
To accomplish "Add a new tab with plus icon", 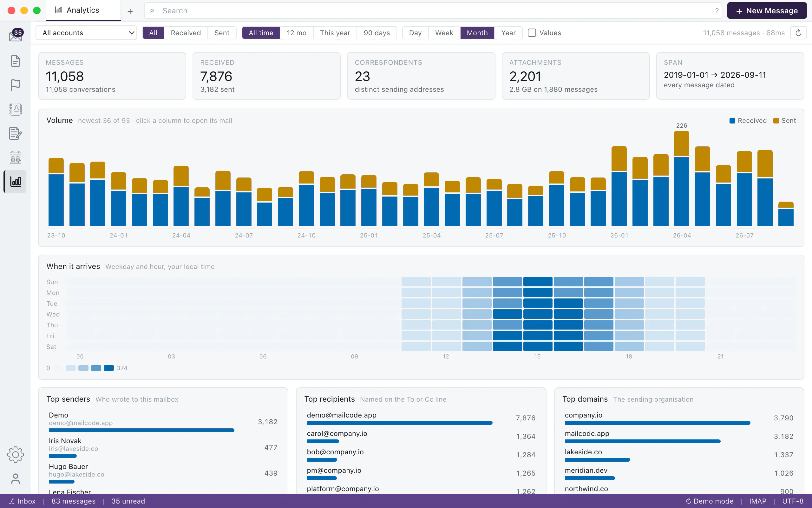I will [130, 11].
